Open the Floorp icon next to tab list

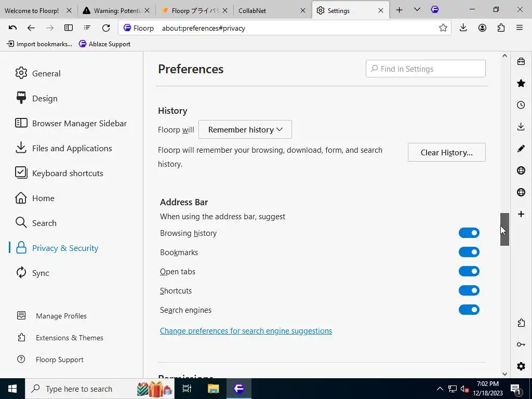tap(435, 10)
